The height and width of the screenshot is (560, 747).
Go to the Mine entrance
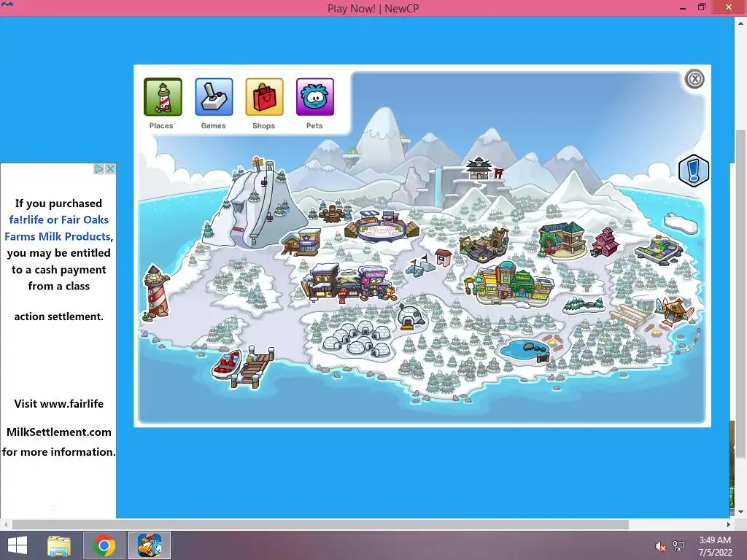[484, 245]
